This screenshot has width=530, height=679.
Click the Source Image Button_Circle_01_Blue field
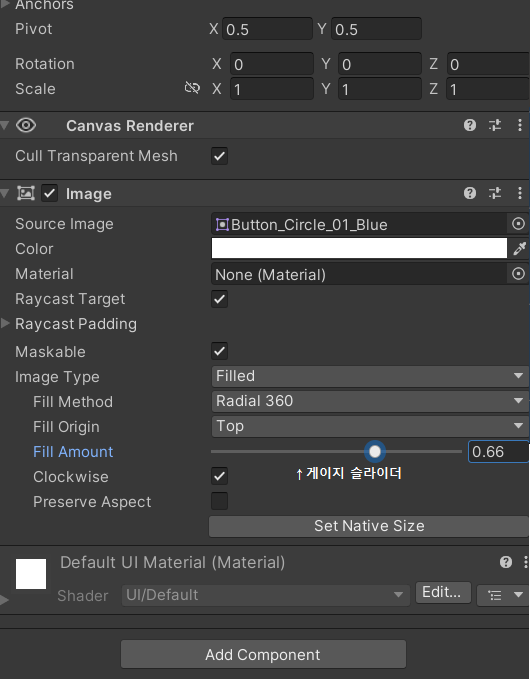click(359, 224)
